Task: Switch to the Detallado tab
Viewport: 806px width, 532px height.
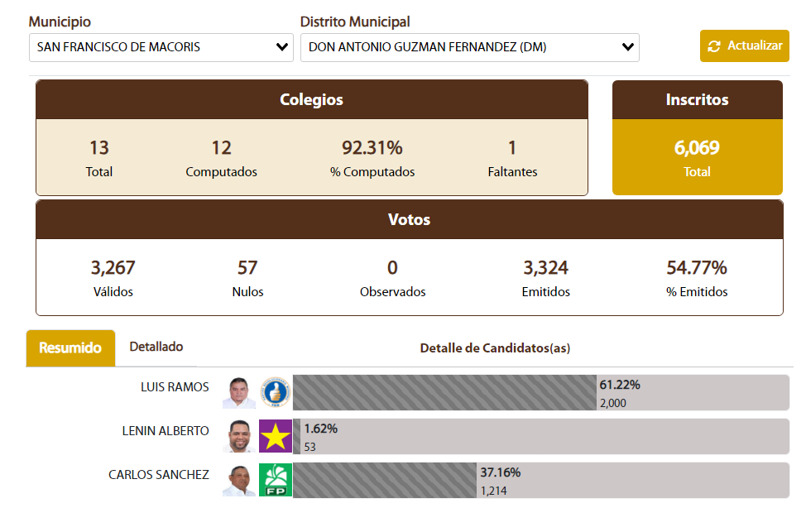Action: (x=156, y=347)
